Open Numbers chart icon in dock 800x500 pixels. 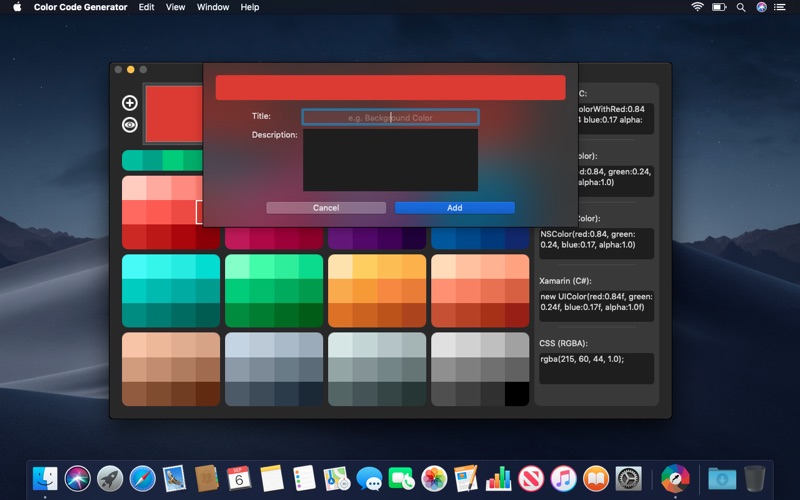[x=498, y=479]
